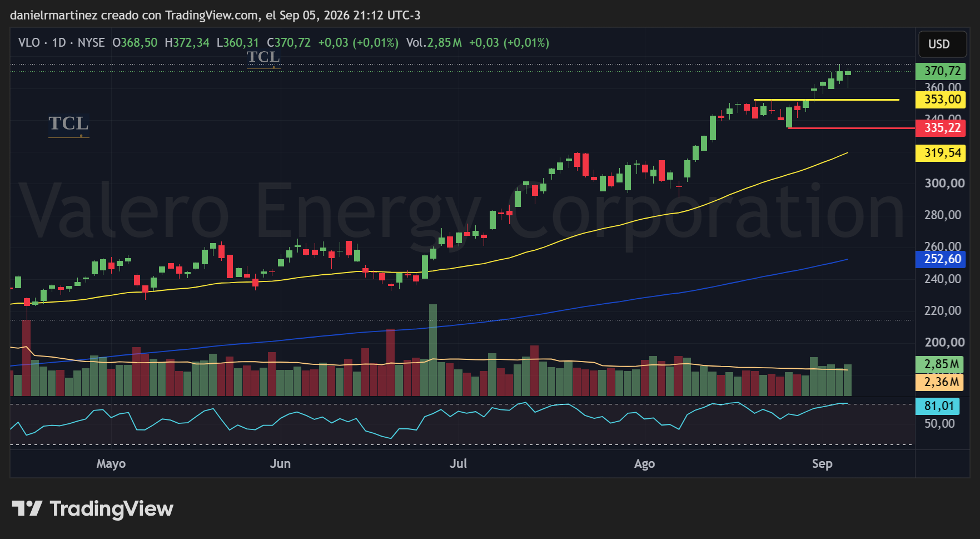Click the blue 252,60 moving average label

[941, 259]
